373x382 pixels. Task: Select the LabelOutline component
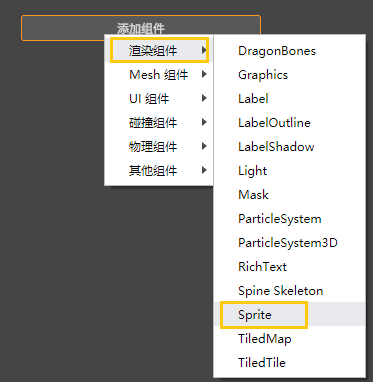pos(289,123)
